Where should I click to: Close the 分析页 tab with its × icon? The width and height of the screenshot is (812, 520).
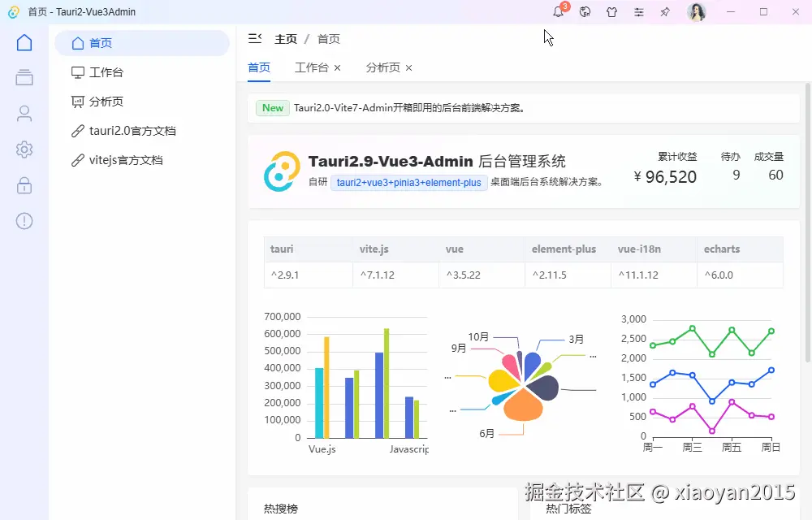tap(410, 67)
